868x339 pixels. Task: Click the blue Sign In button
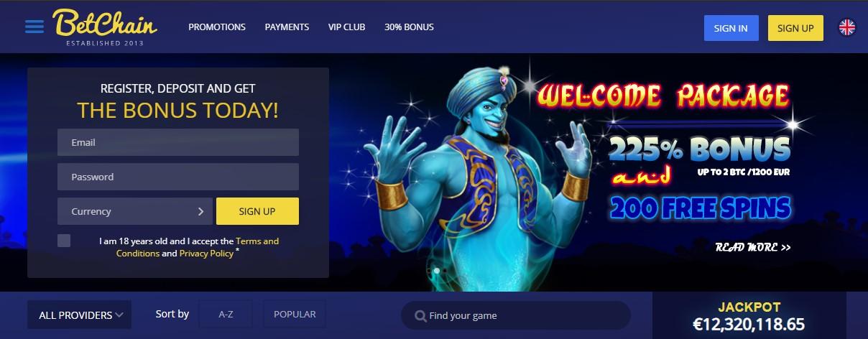[731, 28]
